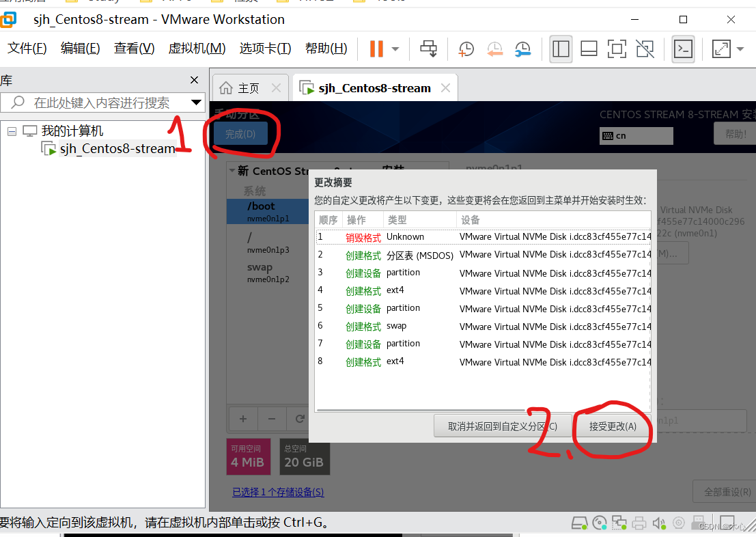Select the /boot partition entry
Screen dimensions: 756x537
(x=268, y=211)
